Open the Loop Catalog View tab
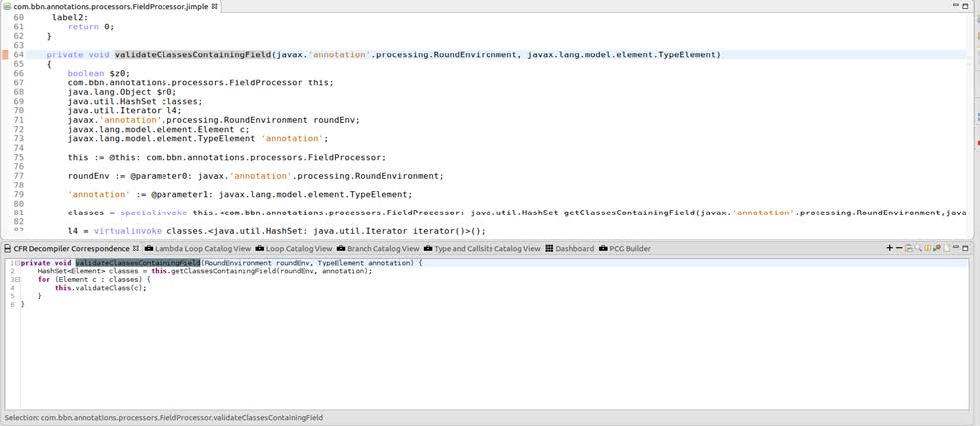 pyautogui.click(x=294, y=249)
